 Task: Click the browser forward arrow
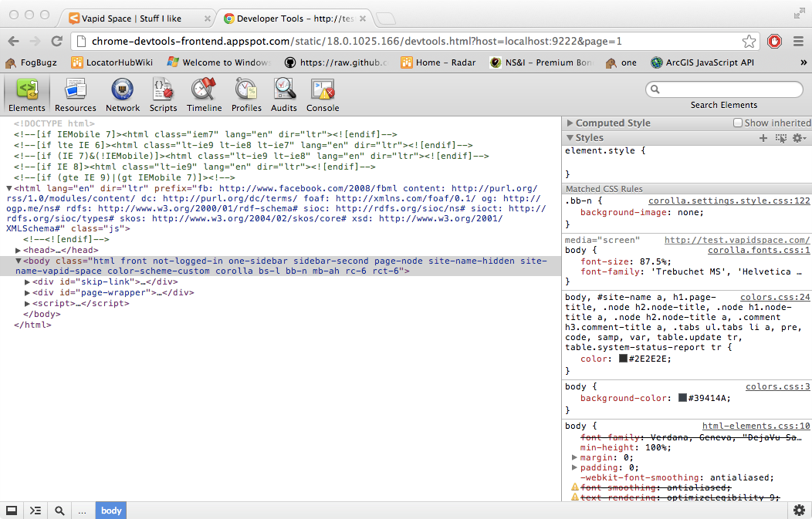coord(35,42)
